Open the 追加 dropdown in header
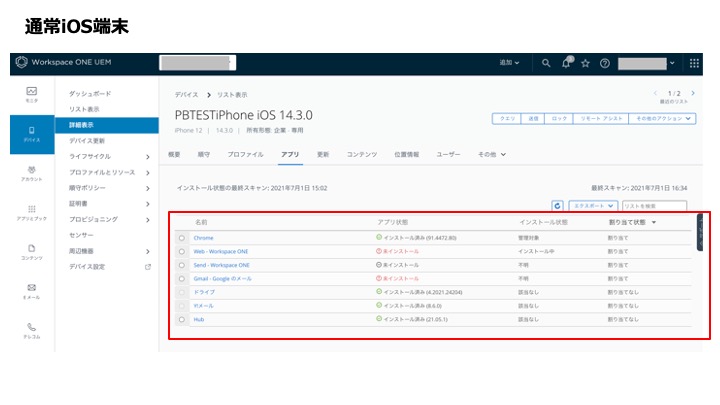This screenshot has width=720, height=405. point(509,62)
